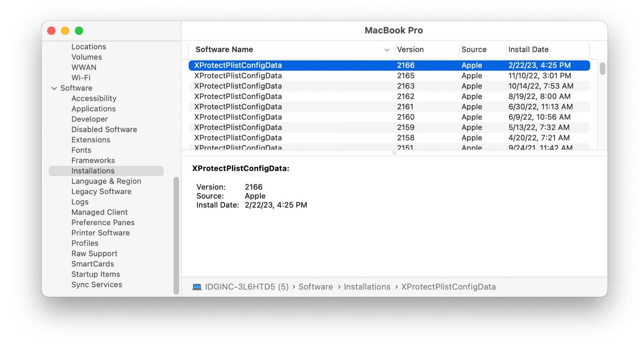Click the computer icon in the breadcrumb bar
This screenshot has height=362, width=644.
point(197,287)
